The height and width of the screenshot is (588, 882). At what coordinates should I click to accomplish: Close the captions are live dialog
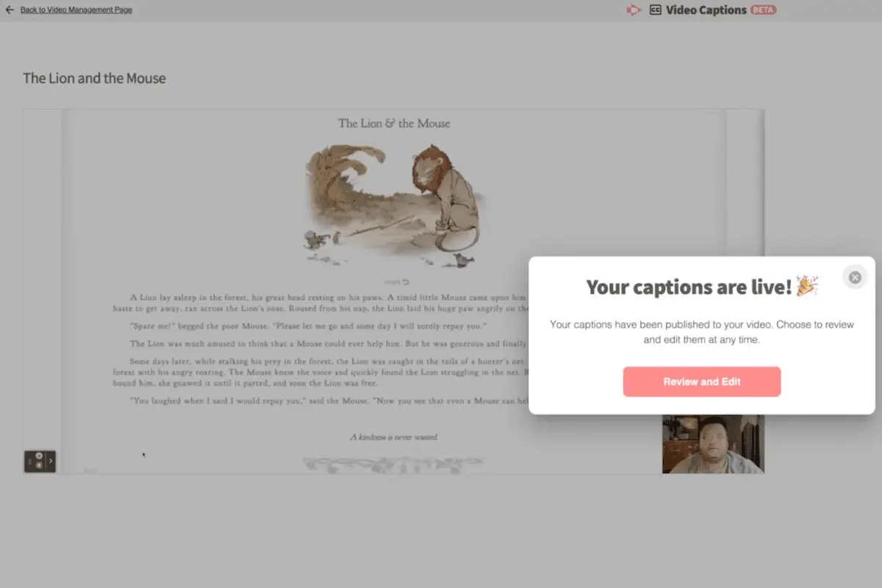(855, 277)
